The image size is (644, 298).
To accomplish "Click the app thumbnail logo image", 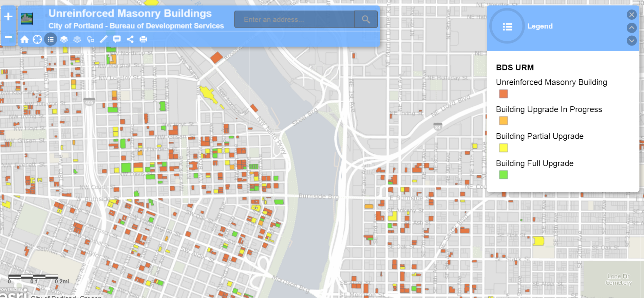I will (27, 19).
